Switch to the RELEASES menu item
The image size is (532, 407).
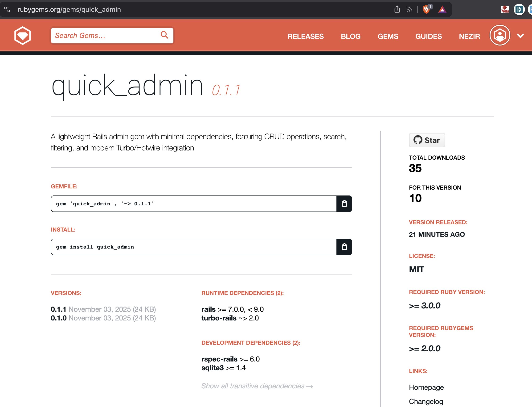tap(306, 36)
